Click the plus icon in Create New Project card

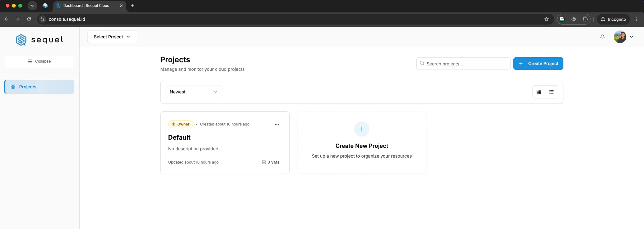coord(362,129)
